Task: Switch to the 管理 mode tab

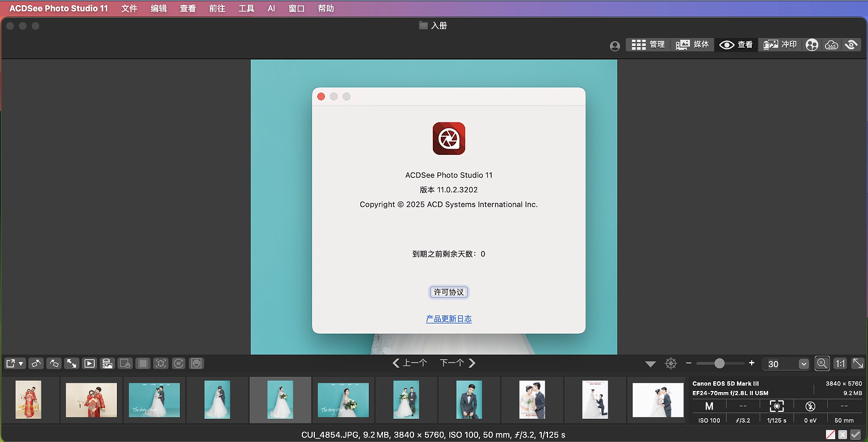Action: (648, 44)
